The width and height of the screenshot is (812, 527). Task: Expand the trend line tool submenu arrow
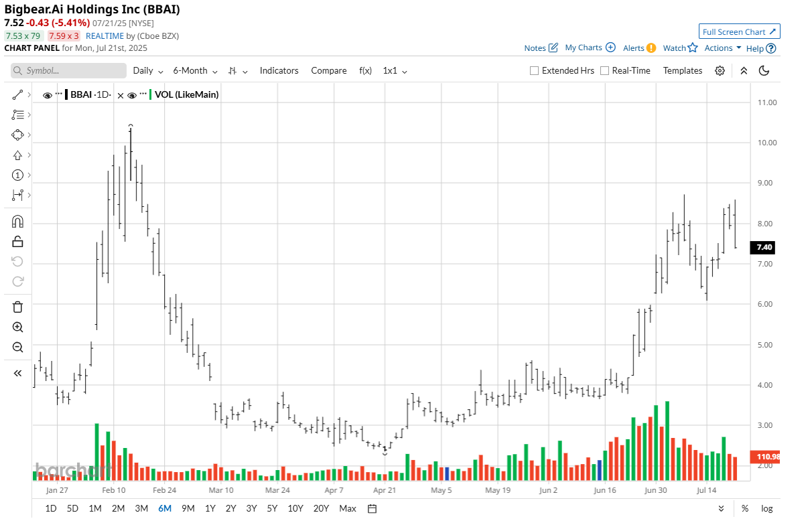pyautogui.click(x=29, y=95)
